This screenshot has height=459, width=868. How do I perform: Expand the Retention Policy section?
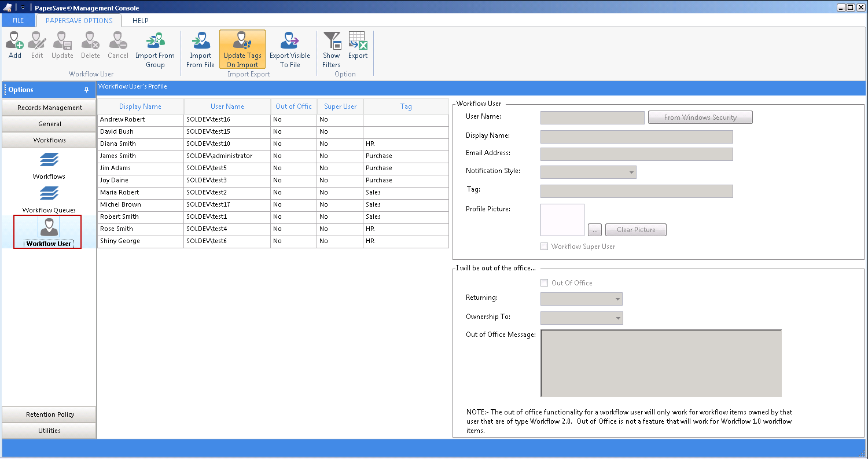coord(50,414)
